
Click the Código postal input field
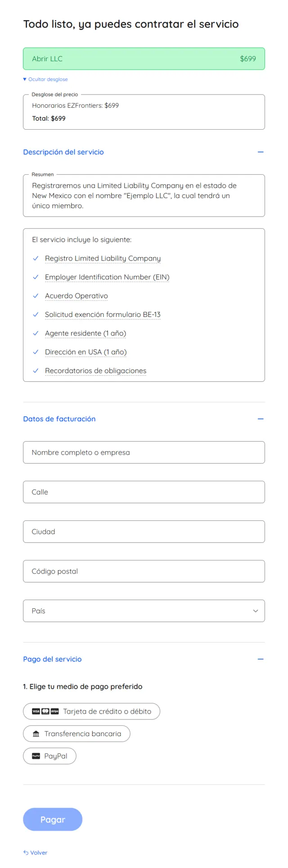click(x=144, y=571)
